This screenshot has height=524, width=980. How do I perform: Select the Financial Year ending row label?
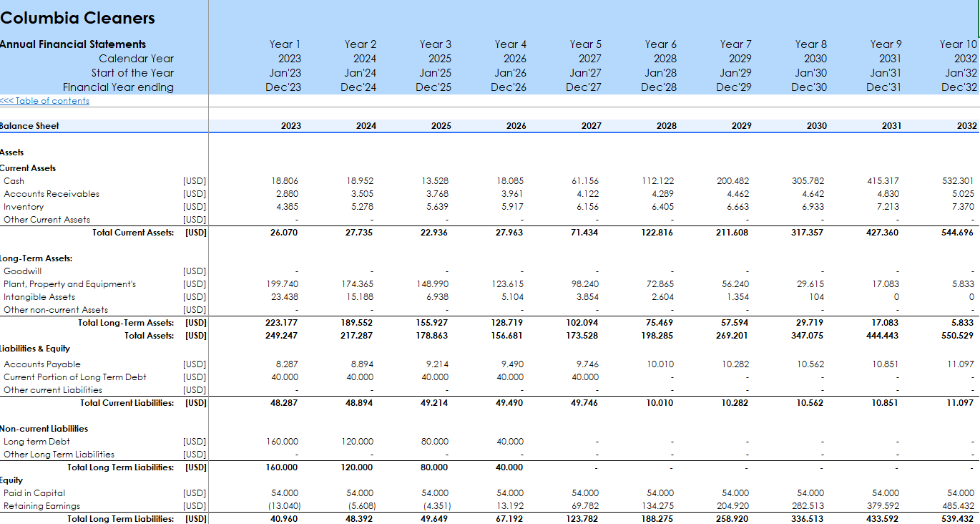[x=118, y=87]
